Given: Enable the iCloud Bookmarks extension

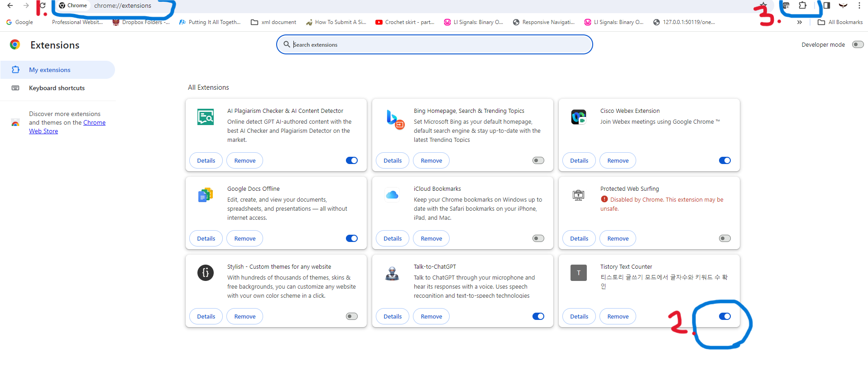Looking at the screenshot, I should coord(538,238).
